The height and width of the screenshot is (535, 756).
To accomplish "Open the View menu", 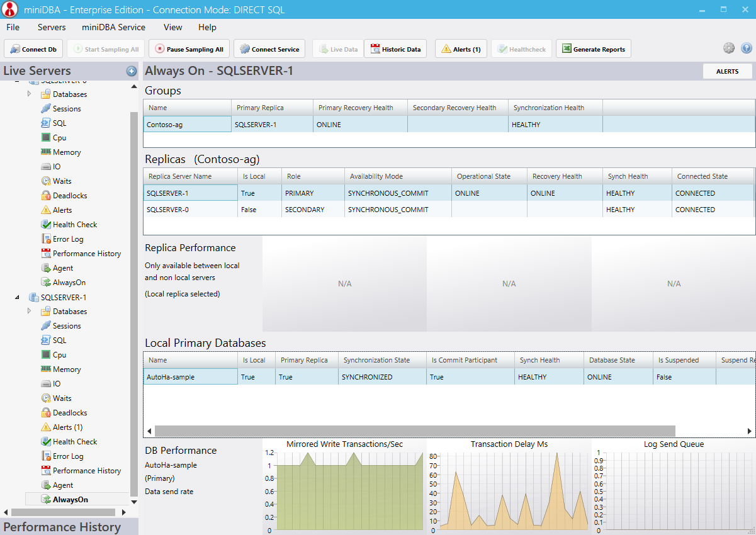I will click(172, 27).
